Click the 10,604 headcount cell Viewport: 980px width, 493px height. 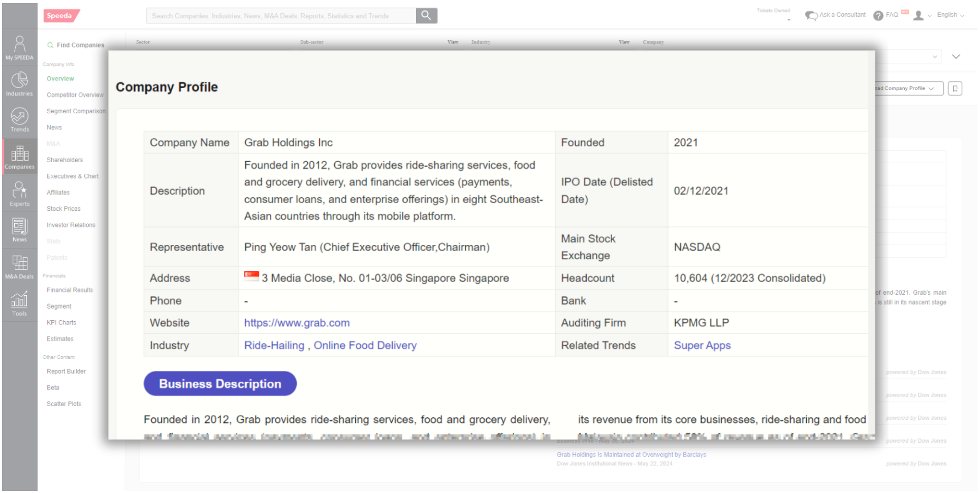tap(768, 279)
